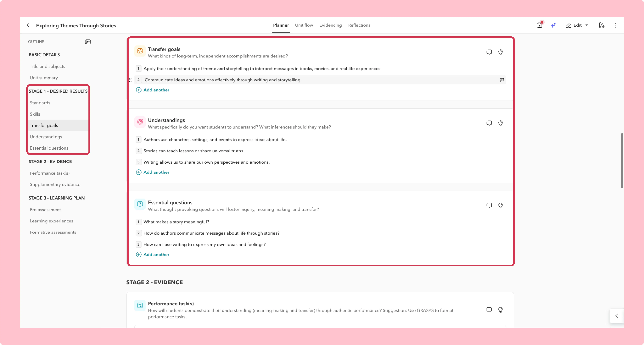Jump to Title and subjects in outline
The height and width of the screenshot is (345, 644).
(47, 66)
